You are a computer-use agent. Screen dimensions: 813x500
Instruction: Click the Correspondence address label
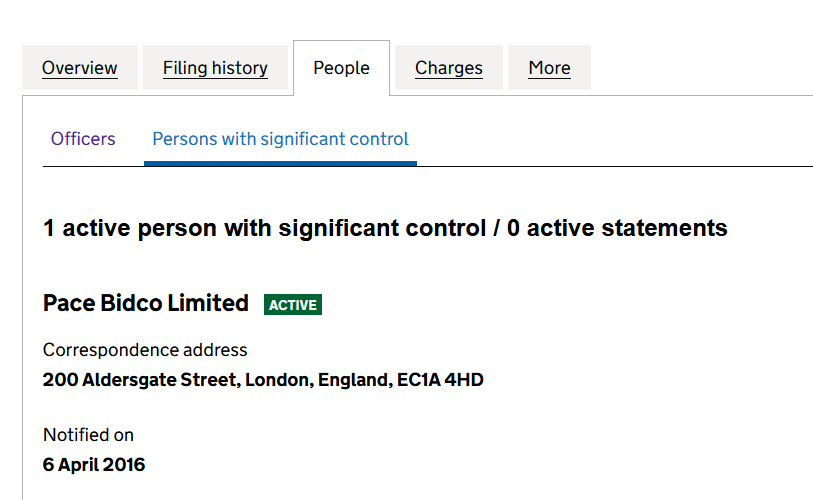(x=145, y=350)
